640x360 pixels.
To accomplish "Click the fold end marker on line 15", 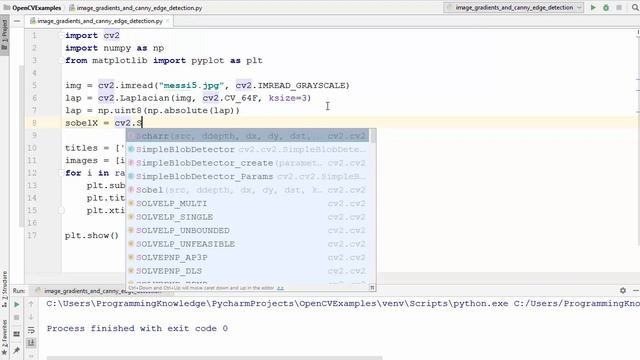I will [61, 211].
